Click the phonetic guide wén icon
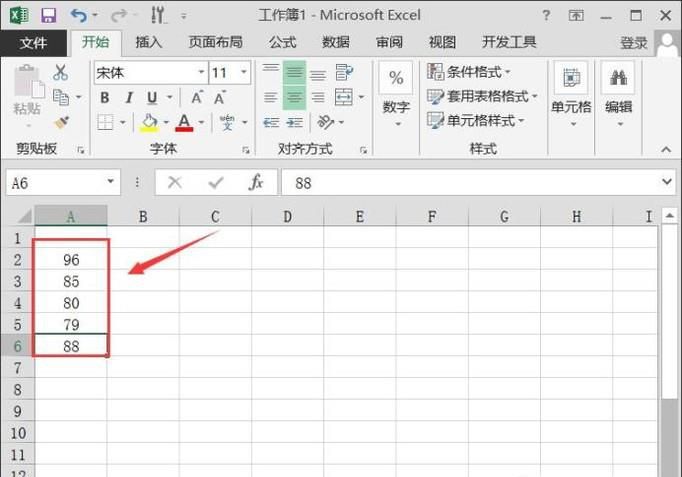The width and height of the screenshot is (682, 477). (x=227, y=122)
